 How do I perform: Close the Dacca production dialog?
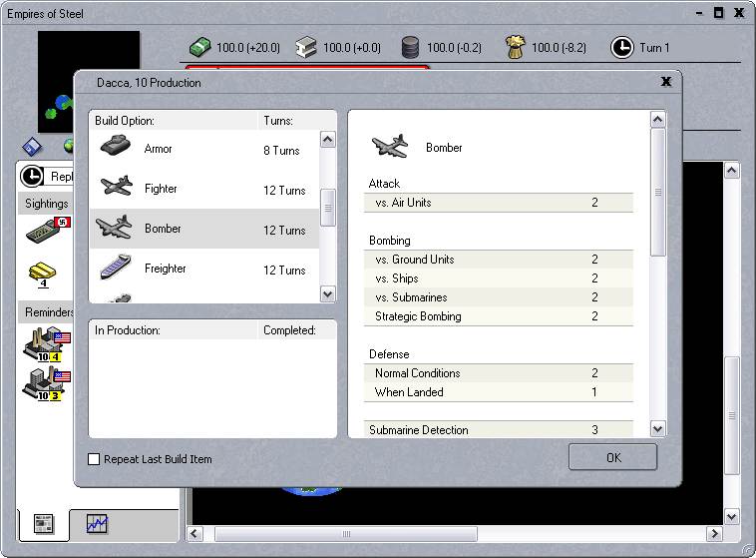[x=665, y=83]
